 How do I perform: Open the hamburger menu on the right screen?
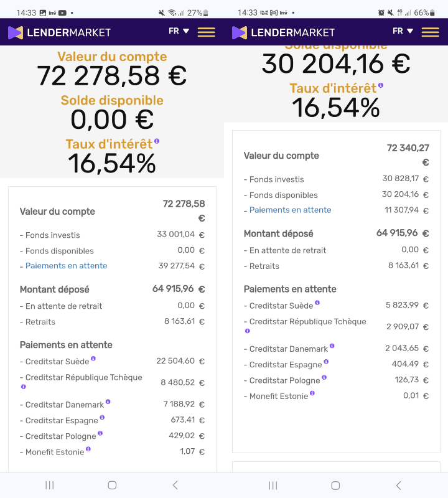pos(430,32)
